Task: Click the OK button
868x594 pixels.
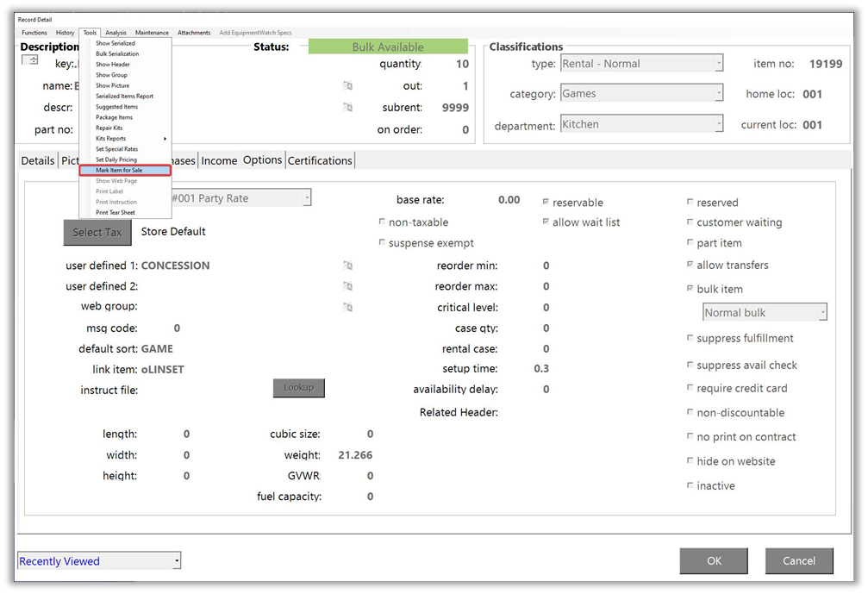Action: pos(714,560)
